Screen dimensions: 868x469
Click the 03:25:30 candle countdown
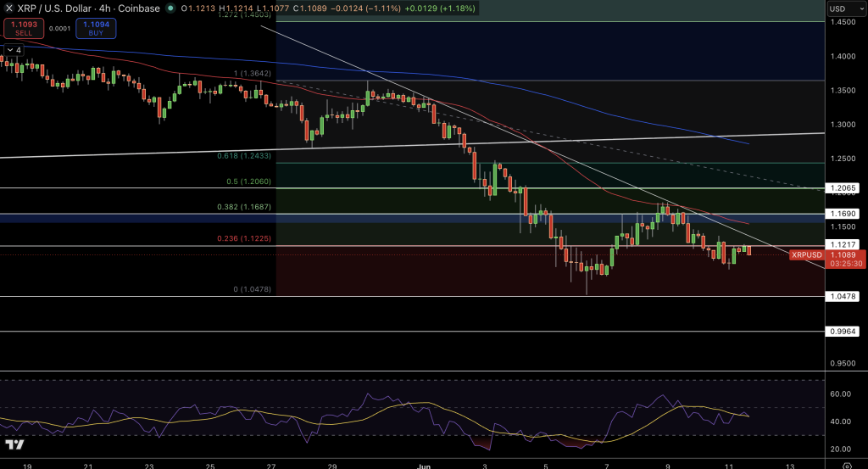[846, 264]
